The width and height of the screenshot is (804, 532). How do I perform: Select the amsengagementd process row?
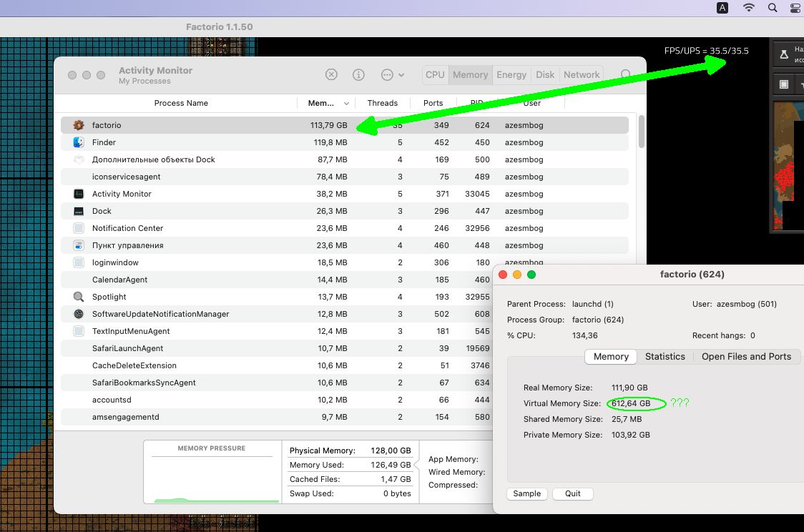coord(276,417)
